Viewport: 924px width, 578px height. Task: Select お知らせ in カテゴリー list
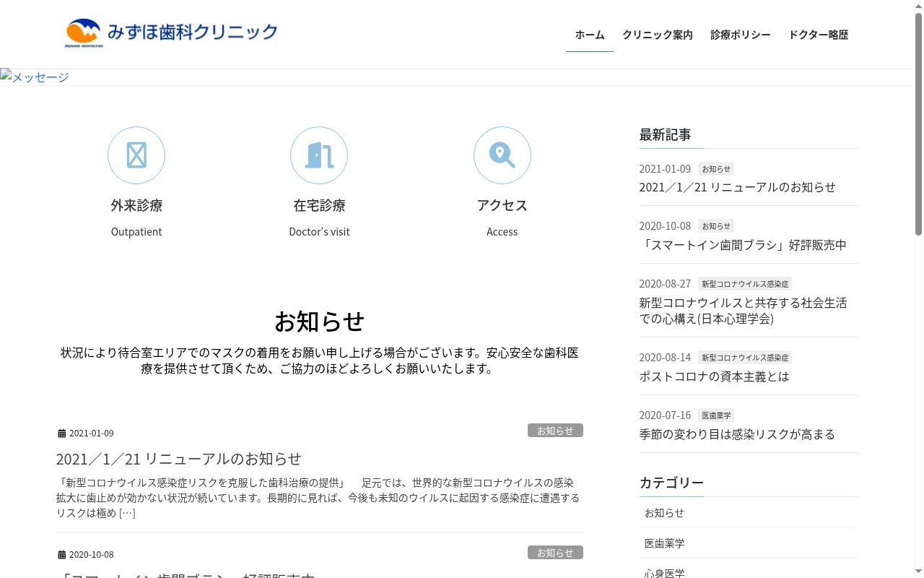(x=749, y=512)
